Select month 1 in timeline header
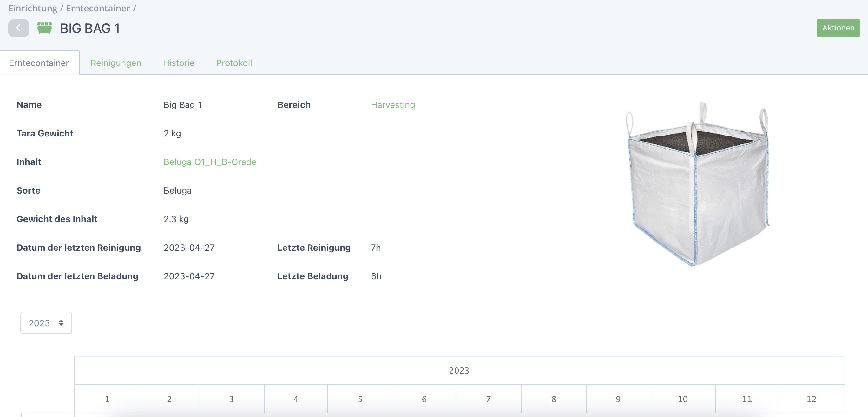Image resolution: width=868 pixels, height=417 pixels. coord(107,399)
